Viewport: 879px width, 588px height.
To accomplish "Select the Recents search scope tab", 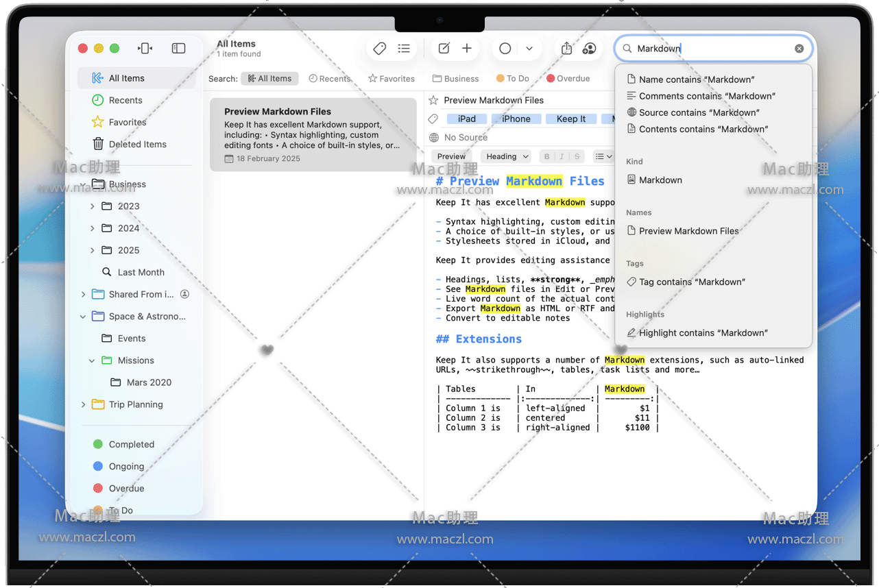I will pos(330,79).
